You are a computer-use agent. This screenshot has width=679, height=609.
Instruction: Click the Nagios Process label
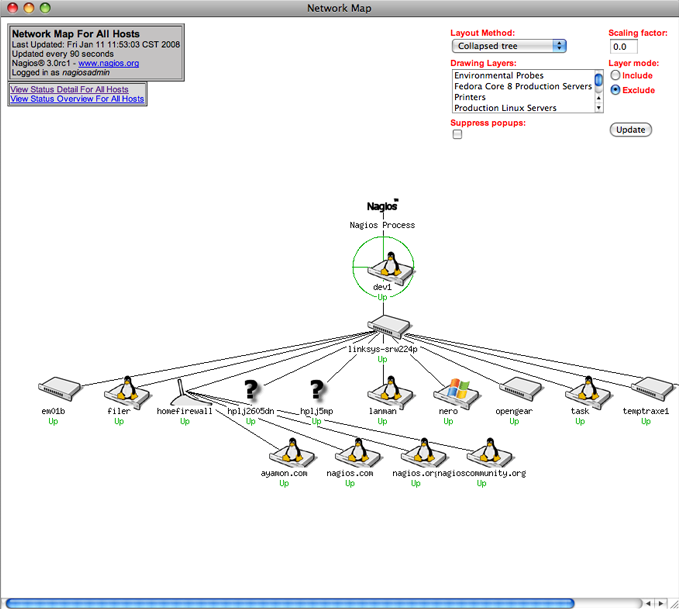(382, 225)
